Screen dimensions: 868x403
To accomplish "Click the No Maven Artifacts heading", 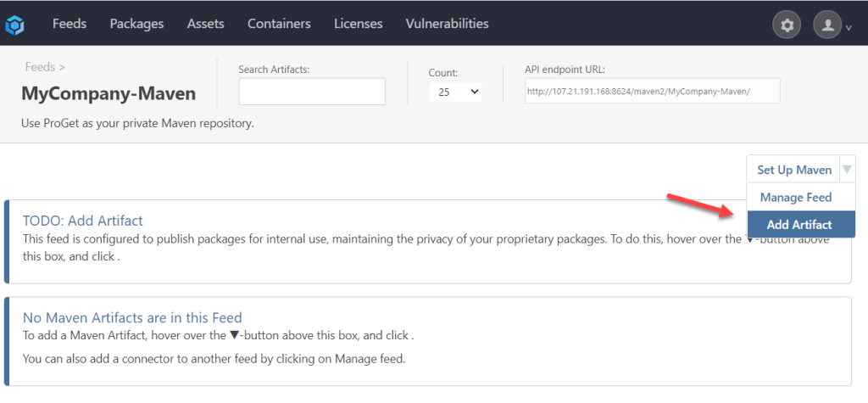I will tap(132, 317).
